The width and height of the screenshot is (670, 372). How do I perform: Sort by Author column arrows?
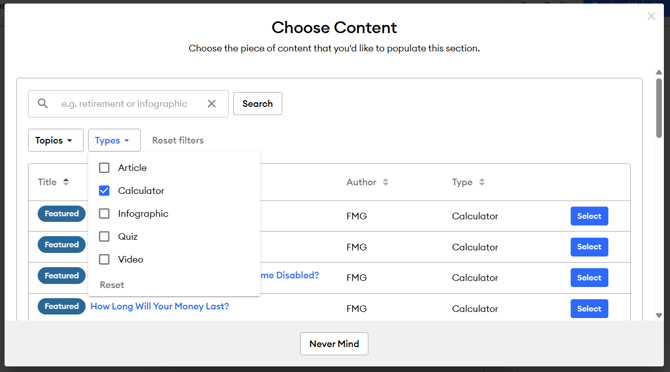tap(385, 182)
